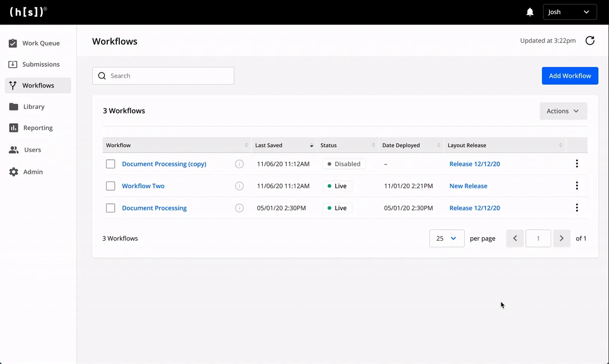Open the 25 per page dropdown
609x364 pixels.
point(447,238)
